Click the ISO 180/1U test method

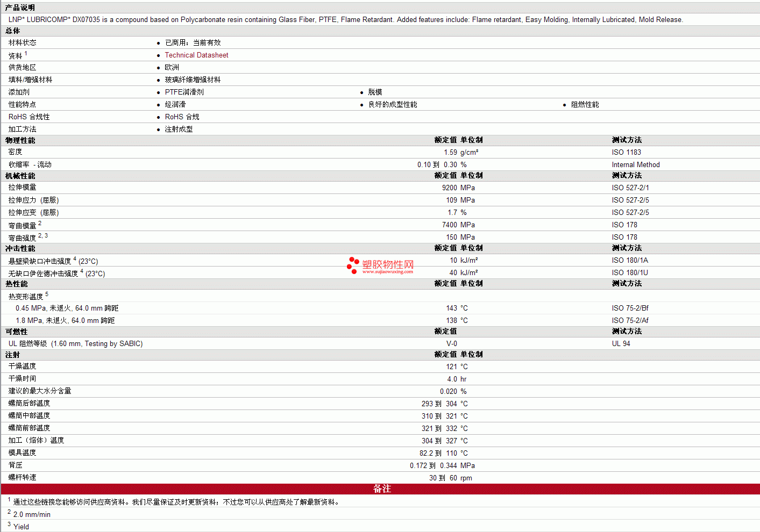[630, 272]
